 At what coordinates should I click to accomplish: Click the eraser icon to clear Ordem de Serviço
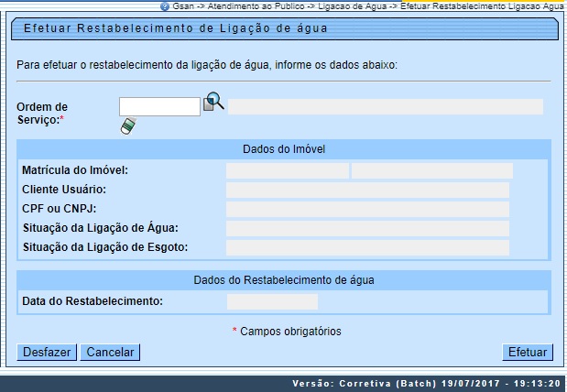click(127, 126)
